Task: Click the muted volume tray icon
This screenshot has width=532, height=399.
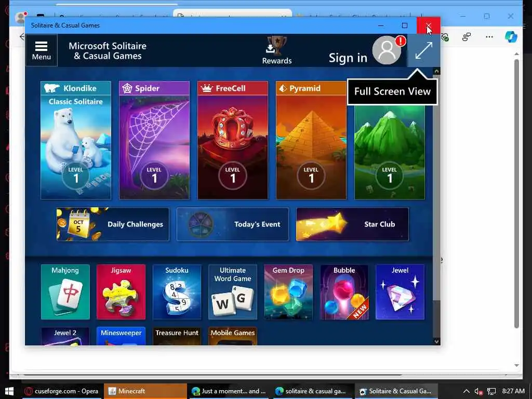Action: [x=478, y=392]
